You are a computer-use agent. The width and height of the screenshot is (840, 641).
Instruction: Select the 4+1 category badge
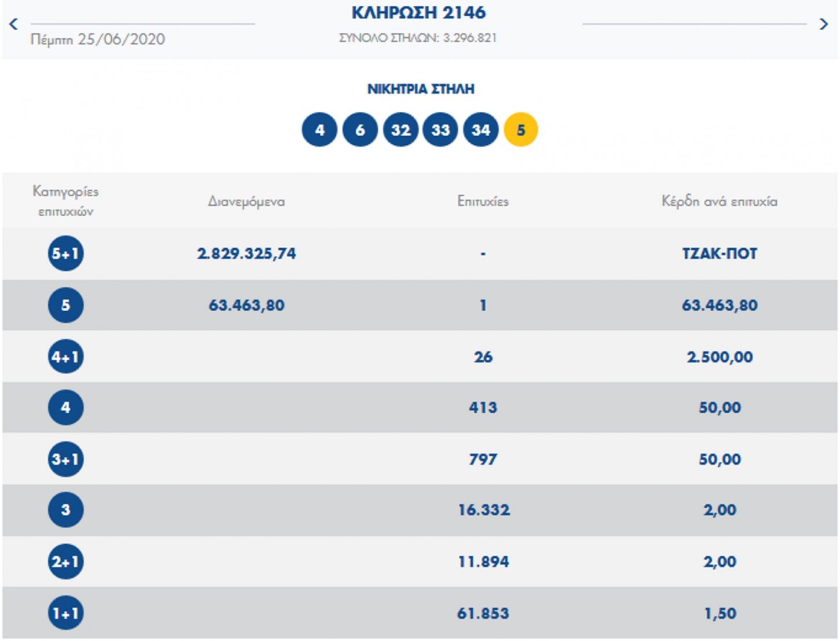[65, 356]
